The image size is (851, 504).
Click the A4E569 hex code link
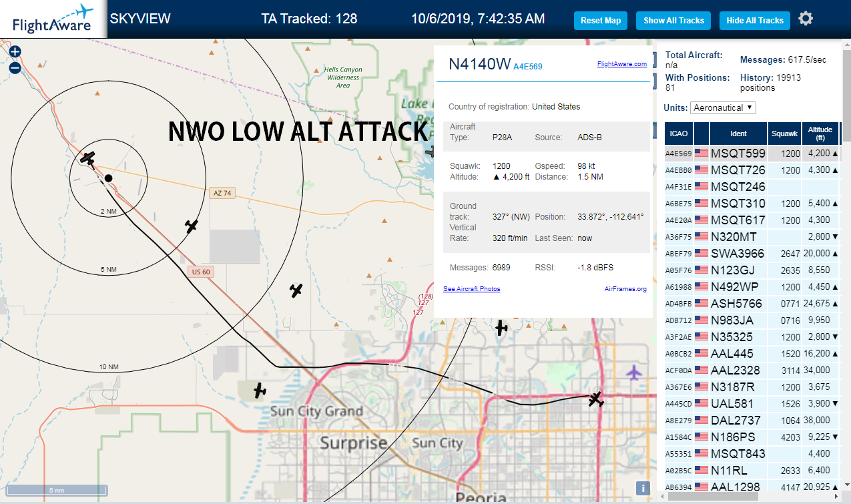[x=527, y=66]
